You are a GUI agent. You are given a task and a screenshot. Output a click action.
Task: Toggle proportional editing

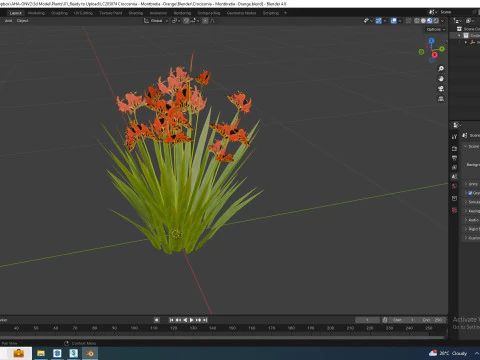pos(205,21)
